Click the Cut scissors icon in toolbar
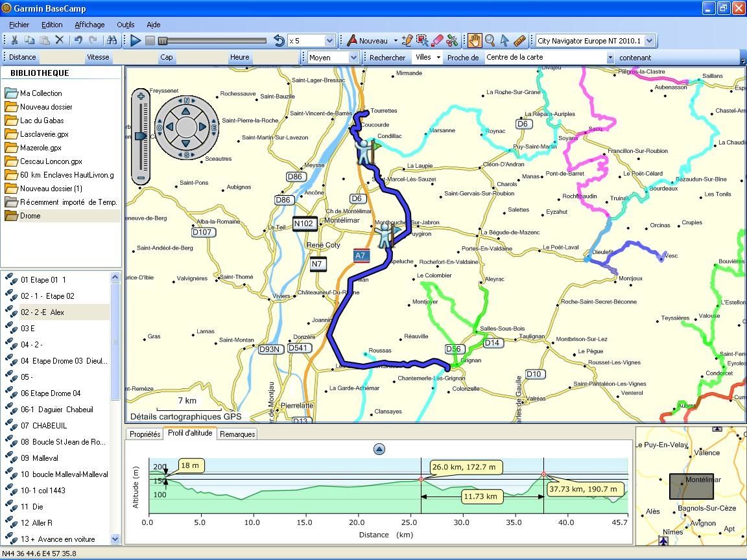The image size is (747, 560). click(15, 40)
